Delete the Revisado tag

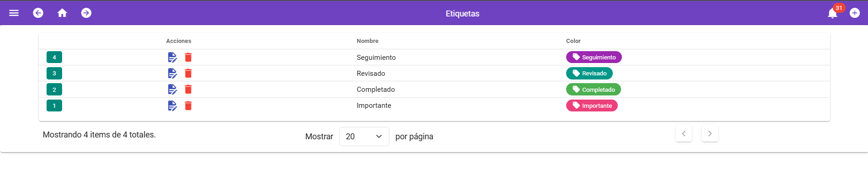pyautogui.click(x=188, y=73)
